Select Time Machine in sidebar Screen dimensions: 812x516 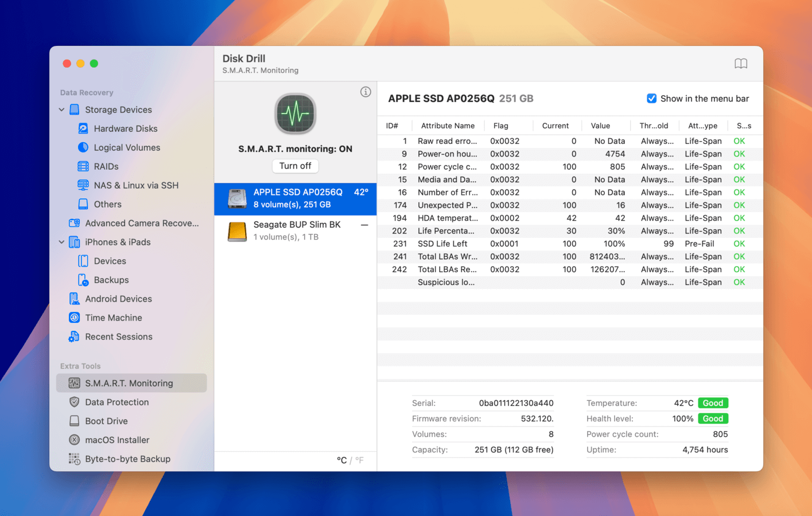[x=114, y=318]
